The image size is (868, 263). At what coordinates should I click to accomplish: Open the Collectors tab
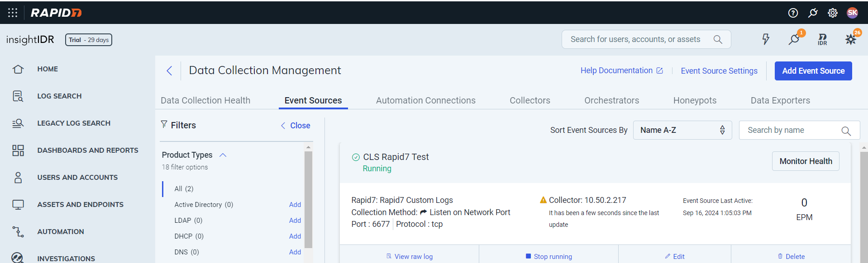click(530, 100)
